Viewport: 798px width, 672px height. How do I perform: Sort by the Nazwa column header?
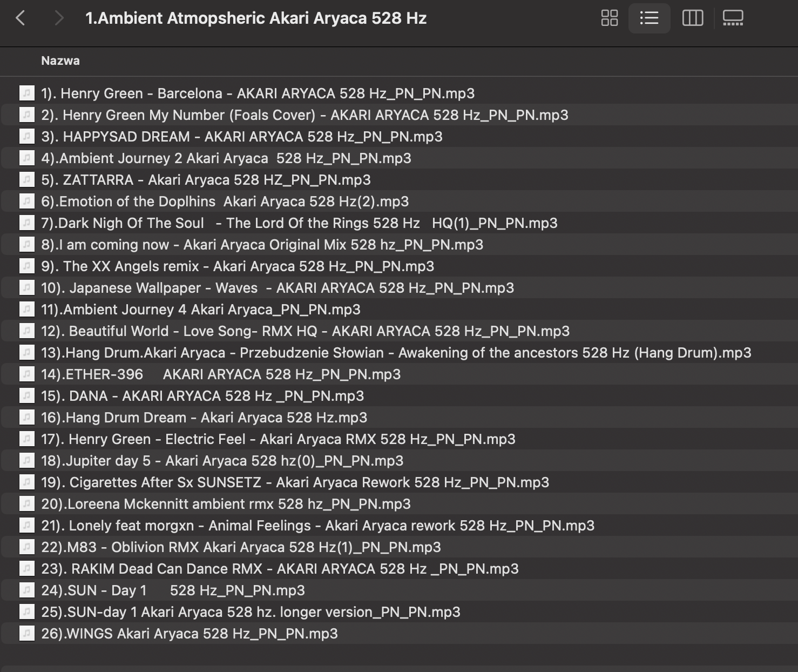(60, 61)
